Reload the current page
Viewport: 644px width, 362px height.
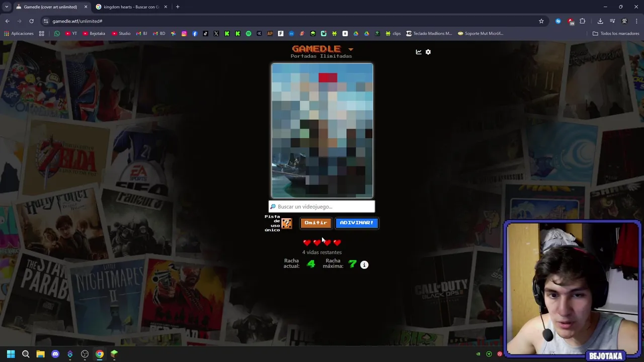[x=31, y=21]
